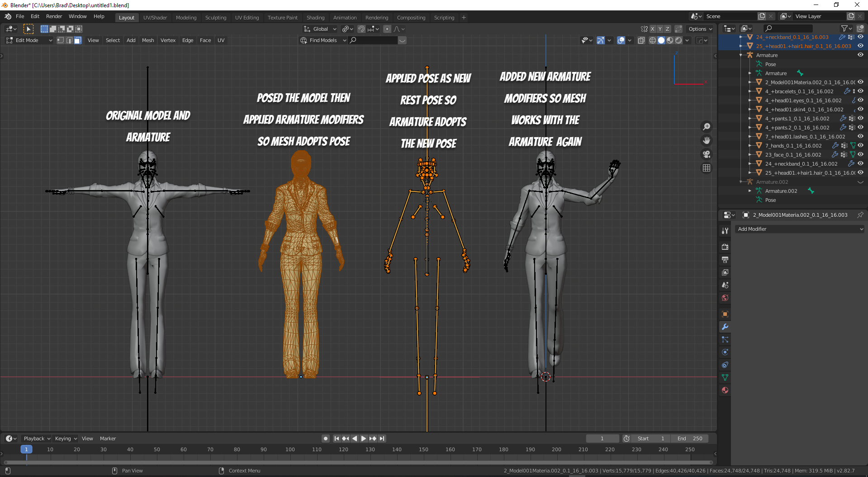Hide the 7_hands_0.1_16_16.002 object
The image size is (868, 477).
[x=860, y=146]
